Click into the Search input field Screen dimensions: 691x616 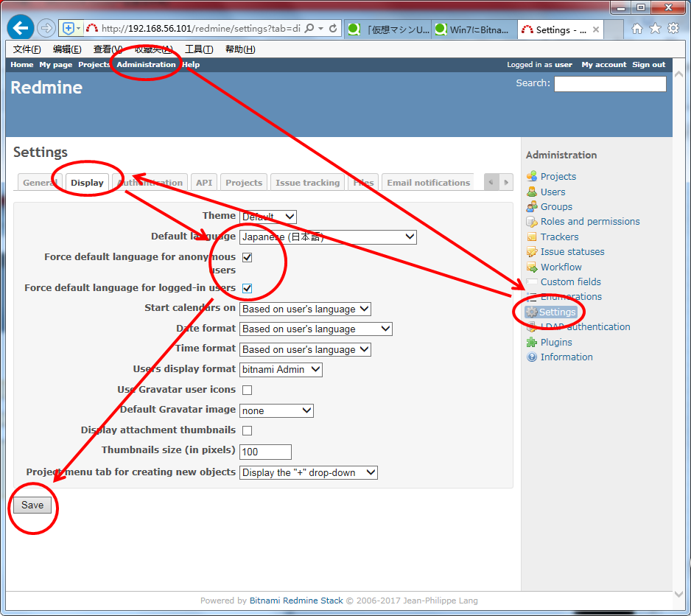610,84
